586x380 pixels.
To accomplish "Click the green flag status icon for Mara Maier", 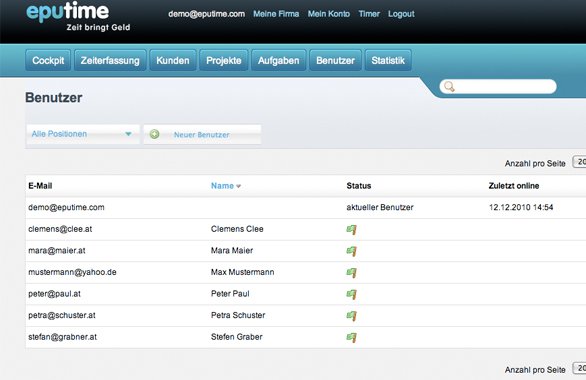I will coord(351,251).
